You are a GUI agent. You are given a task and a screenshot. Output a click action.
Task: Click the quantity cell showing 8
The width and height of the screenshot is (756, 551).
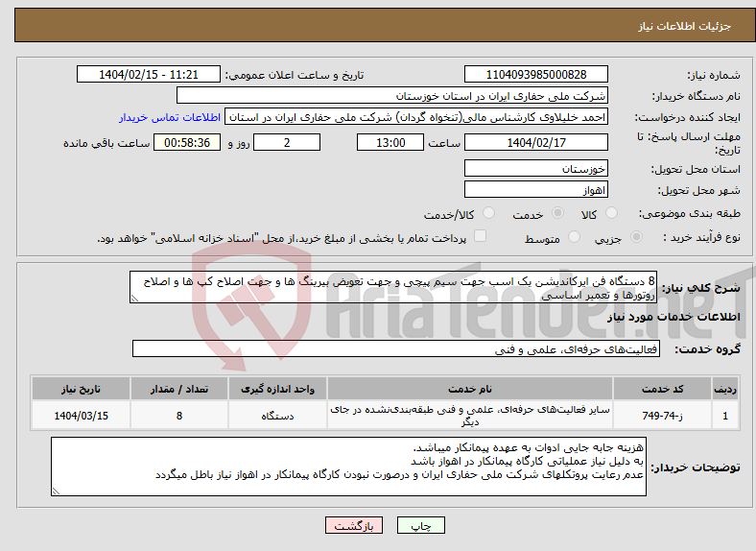pyautogui.click(x=179, y=416)
